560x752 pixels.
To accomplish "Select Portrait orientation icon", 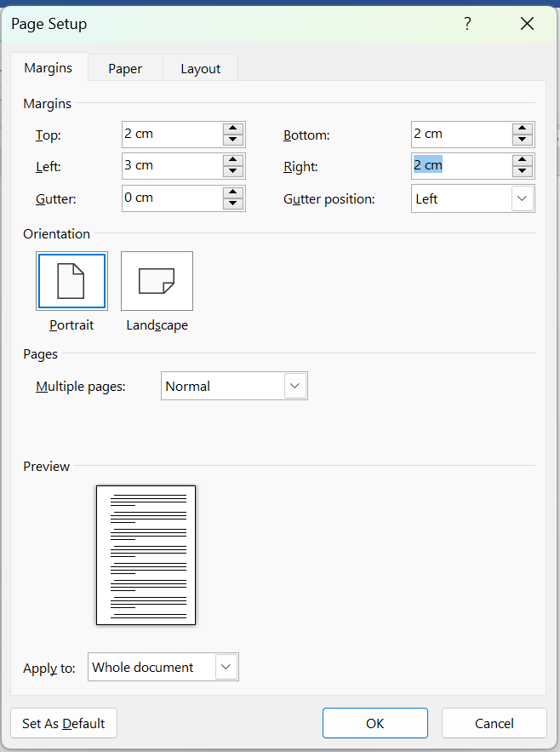I will click(x=71, y=281).
